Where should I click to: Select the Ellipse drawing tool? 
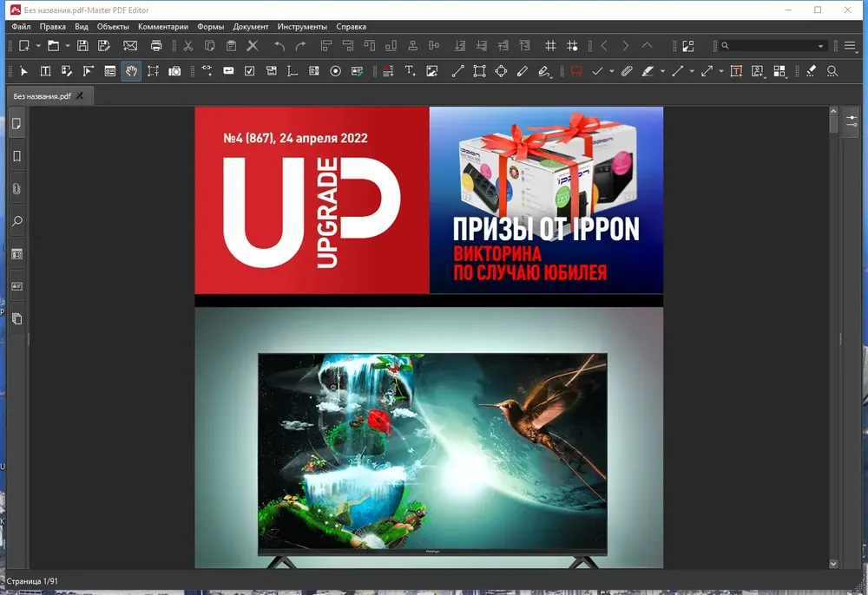tap(501, 71)
